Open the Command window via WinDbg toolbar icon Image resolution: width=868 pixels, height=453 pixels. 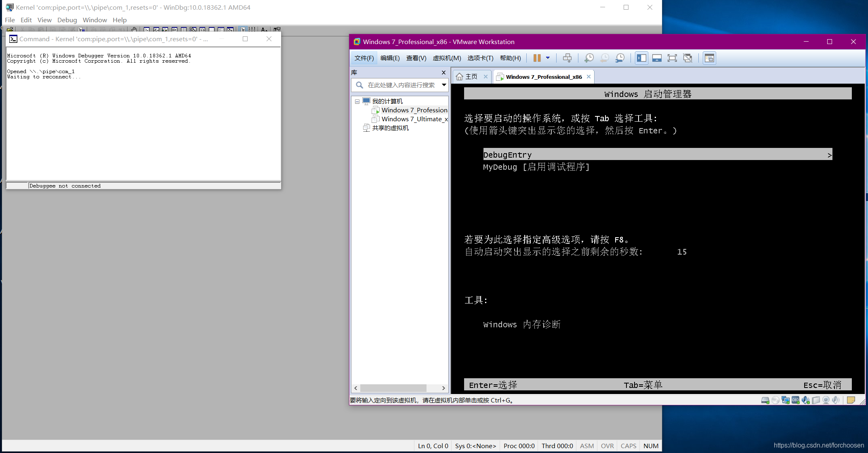146,29
